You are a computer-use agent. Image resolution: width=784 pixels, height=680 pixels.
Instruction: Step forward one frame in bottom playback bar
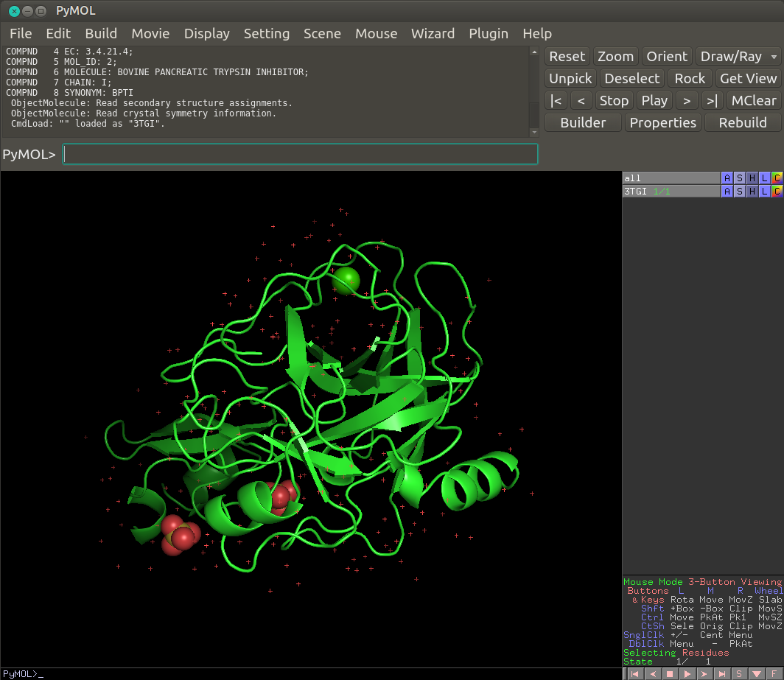click(704, 674)
